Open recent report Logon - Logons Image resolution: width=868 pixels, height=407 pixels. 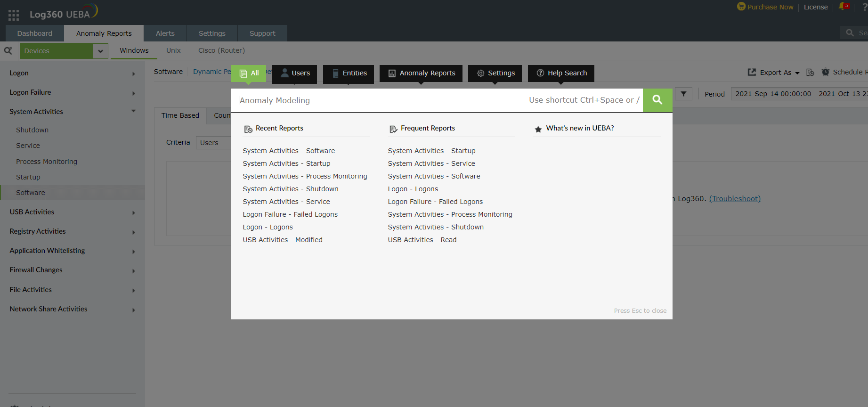[268, 227]
